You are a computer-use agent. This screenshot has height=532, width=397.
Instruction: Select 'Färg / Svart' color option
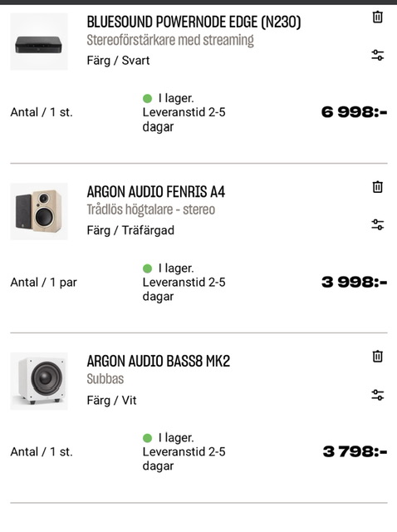(118, 61)
